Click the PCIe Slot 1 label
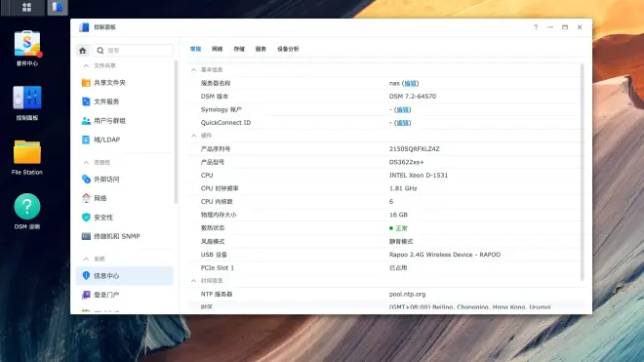Image resolution: width=644 pixels, height=362 pixels. tap(218, 267)
